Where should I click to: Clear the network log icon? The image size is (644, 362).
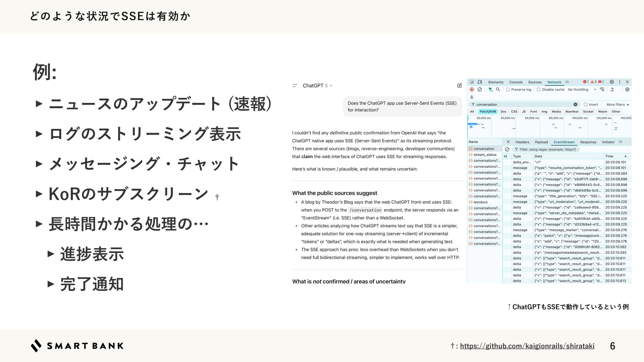tap(480, 89)
